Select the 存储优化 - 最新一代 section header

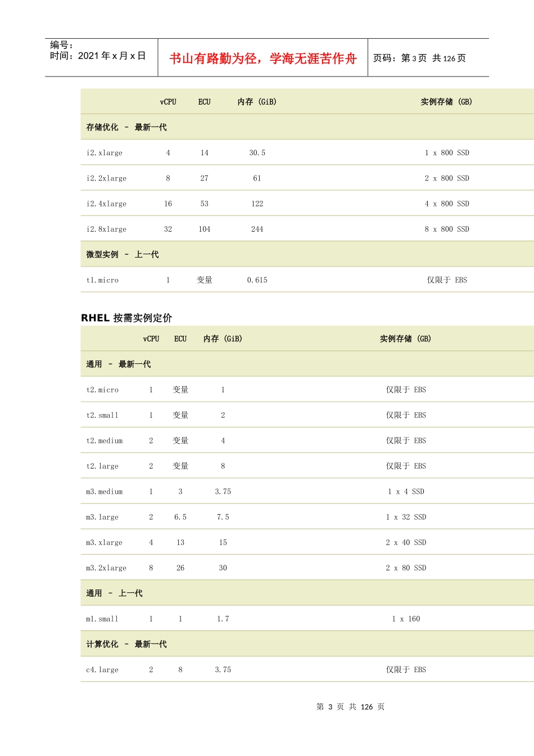point(126,127)
